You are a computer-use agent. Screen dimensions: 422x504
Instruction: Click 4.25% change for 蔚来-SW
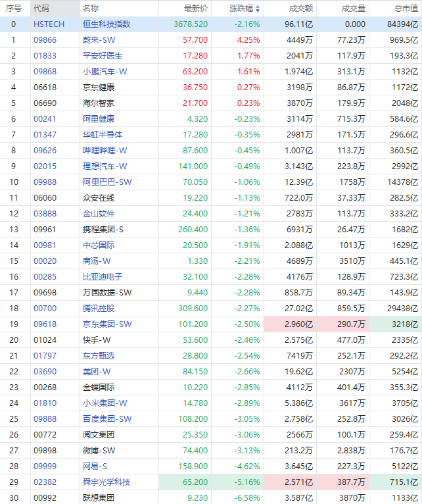(248, 40)
